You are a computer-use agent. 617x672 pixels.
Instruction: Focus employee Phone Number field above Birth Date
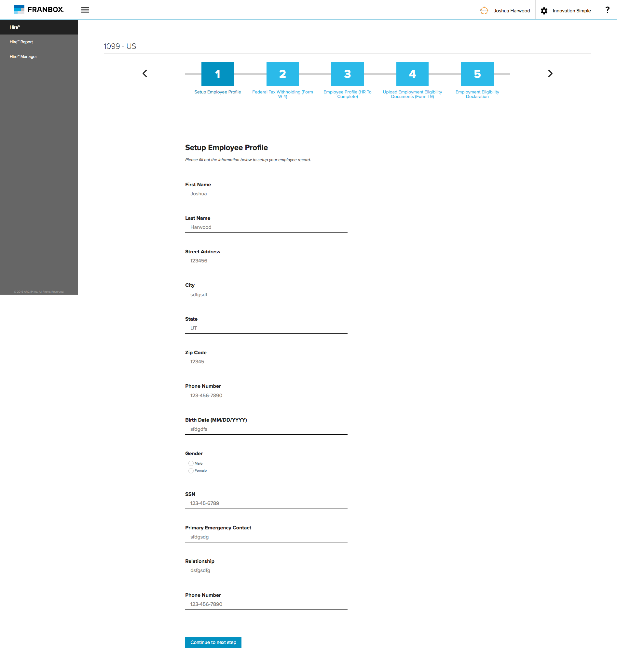click(266, 396)
